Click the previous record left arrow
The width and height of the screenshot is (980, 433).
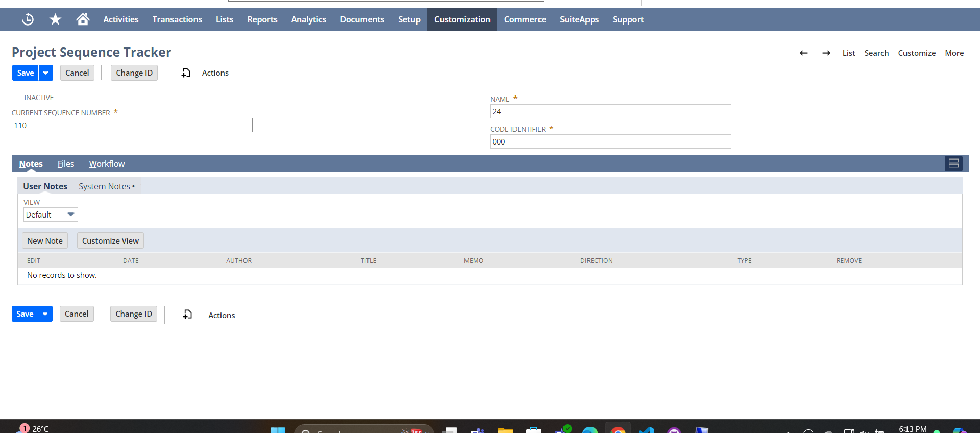click(x=803, y=53)
